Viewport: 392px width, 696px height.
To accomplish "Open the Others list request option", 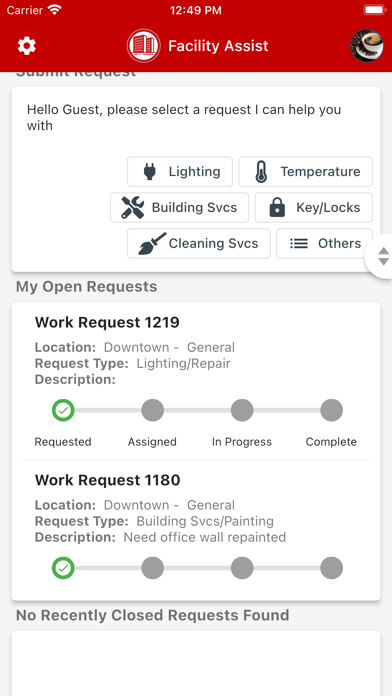I will pos(325,243).
